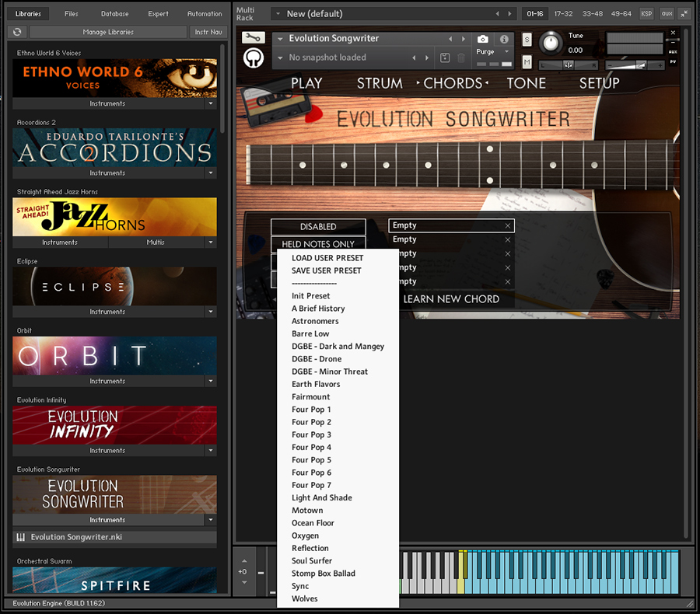This screenshot has height=614, width=700.
Task: Expand Accordions 2 library dropdown
Action: pos(211,173)
